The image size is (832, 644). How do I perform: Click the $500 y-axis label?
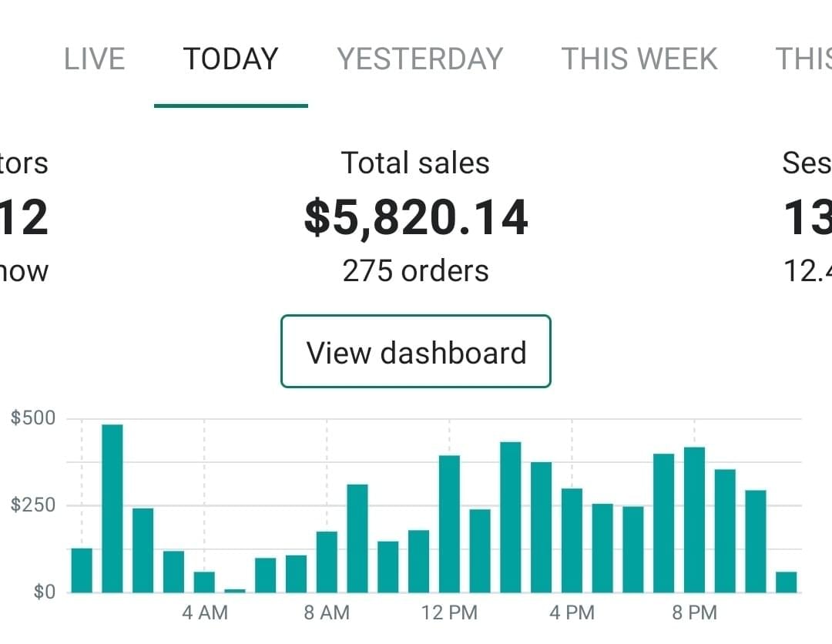tap(34, 418)
